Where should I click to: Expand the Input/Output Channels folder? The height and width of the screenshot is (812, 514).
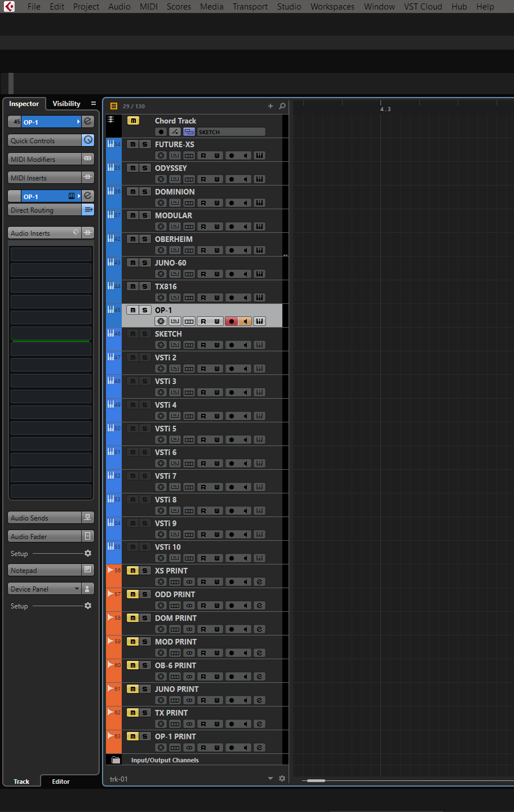(116, 760)
